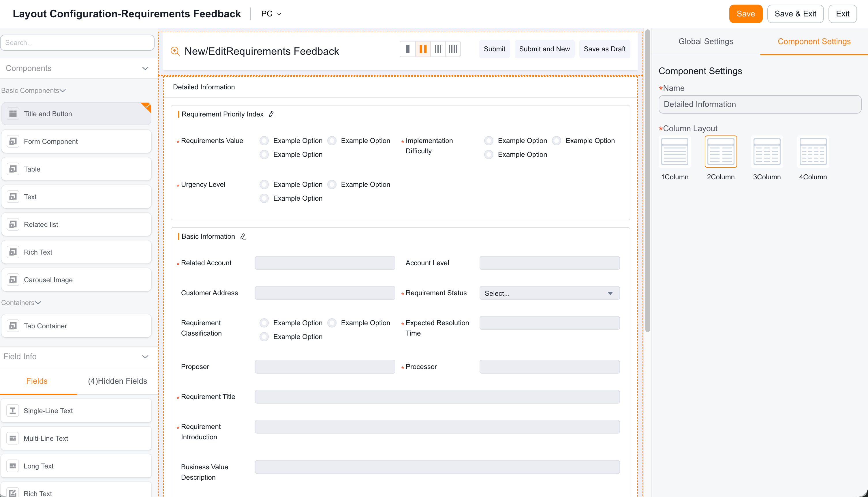Click the Single-Line Text field icon
868x497 pixels.
(x=13, y=411)
